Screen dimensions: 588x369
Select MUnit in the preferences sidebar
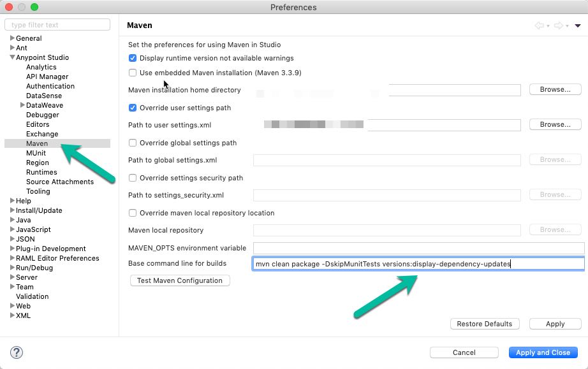(36, 152)
